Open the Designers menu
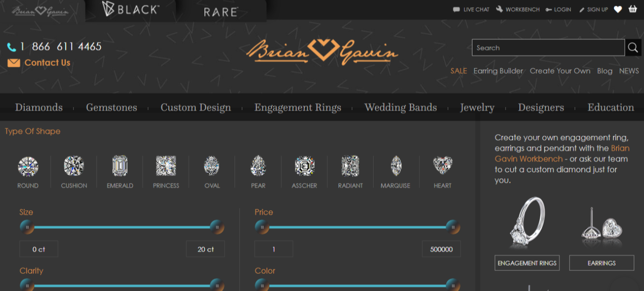This screenshot has width=644, height=291. 541,108
